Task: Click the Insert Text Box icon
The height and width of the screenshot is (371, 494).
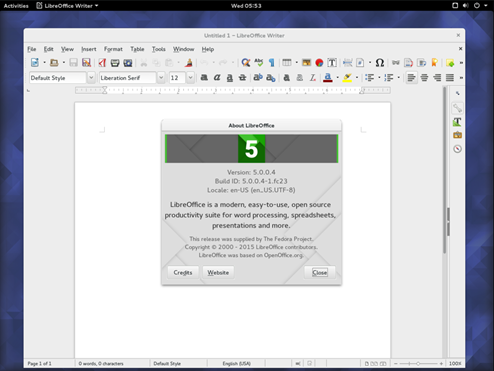Action: click(332, 62)
